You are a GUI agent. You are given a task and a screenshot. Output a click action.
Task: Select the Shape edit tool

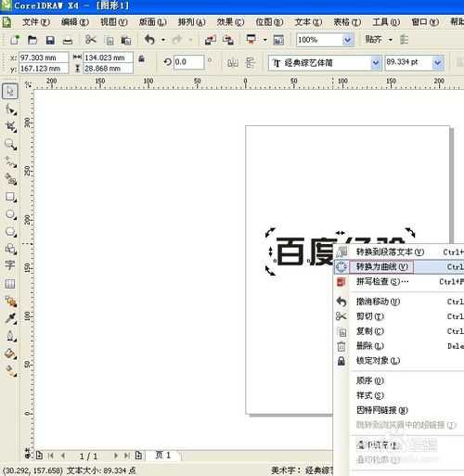pyautogui.click(x=10, y=109)
